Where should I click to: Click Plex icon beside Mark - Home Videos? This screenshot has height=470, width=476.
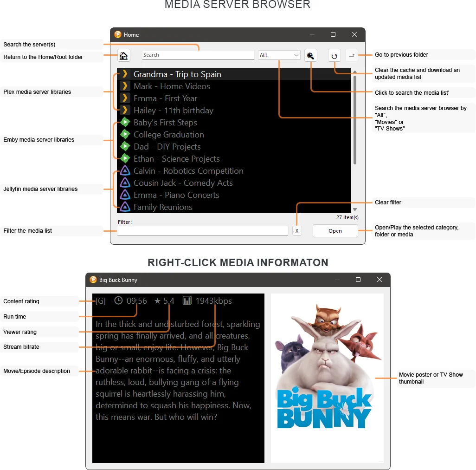pos(125,86)
